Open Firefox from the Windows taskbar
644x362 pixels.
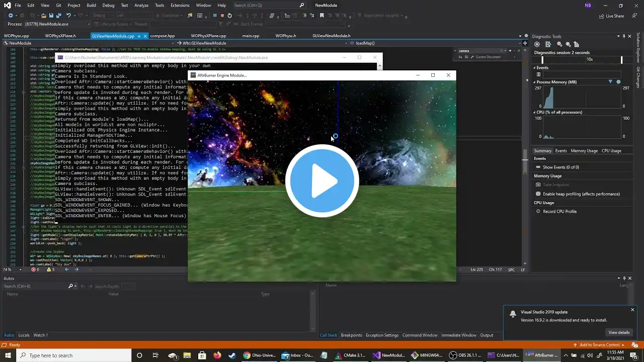[217, 355]
